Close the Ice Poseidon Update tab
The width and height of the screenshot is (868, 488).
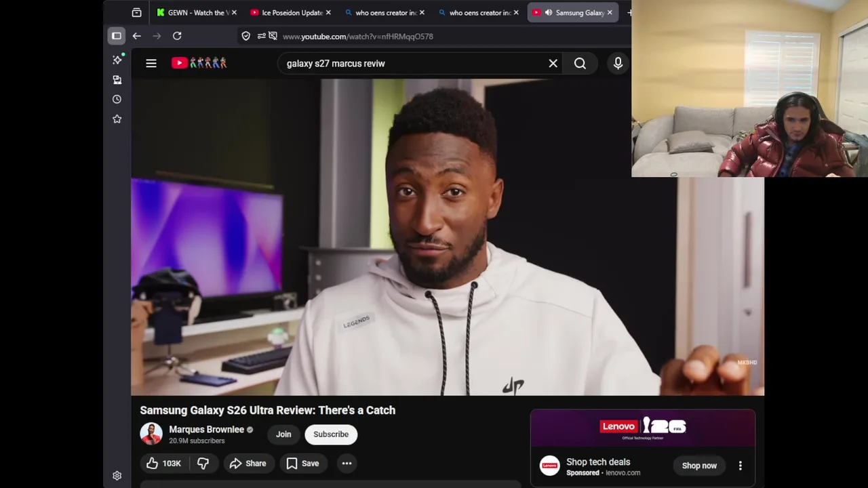click(328, 12)
